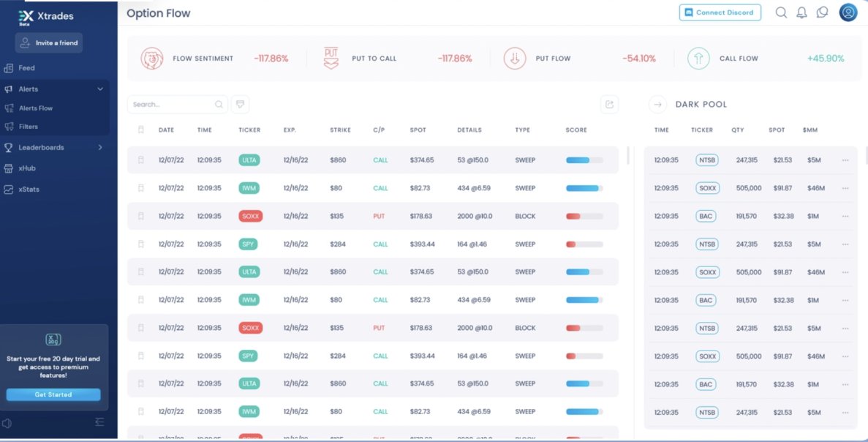Click the Get Started trial button
868x442 pixels.
click(53, 394)
